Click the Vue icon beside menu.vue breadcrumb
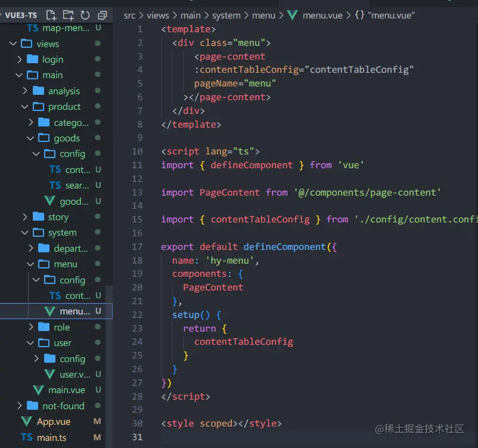The image size is (478, 448). pos(293,16)
